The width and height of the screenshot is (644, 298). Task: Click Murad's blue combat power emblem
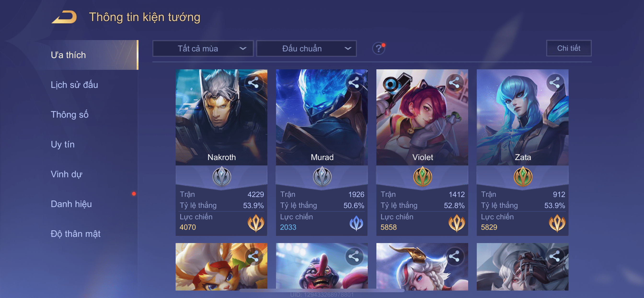[x=356, y=223]
